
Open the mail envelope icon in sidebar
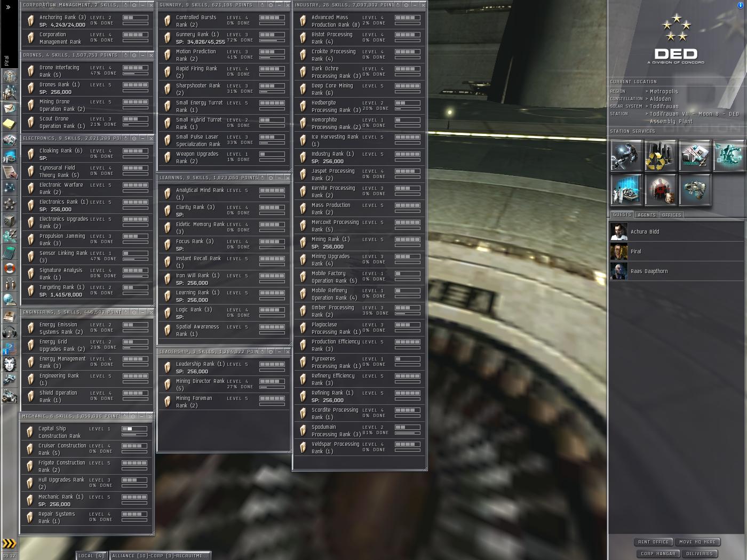point(10,108)
